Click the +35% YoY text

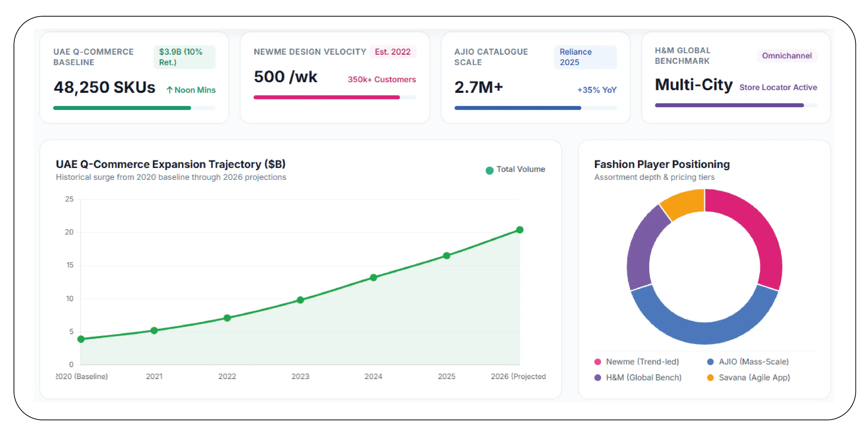click(x=597, y=90)
